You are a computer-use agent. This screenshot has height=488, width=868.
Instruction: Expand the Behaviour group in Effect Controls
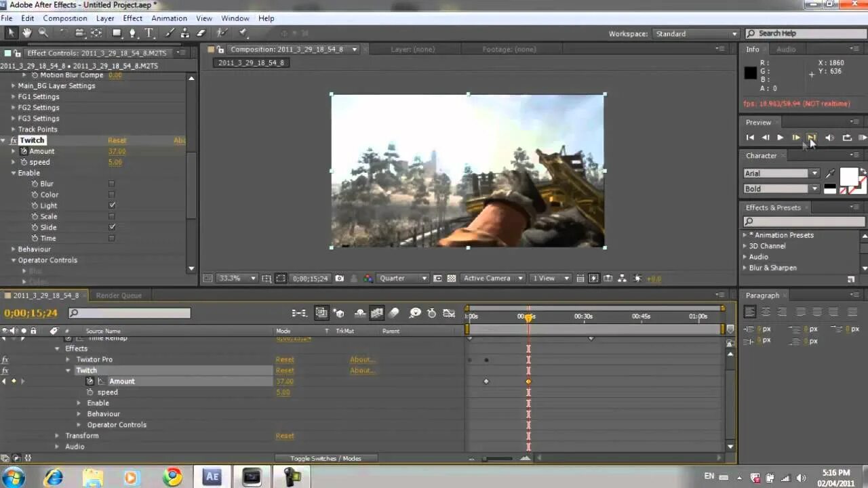pyautogui.click(x=13, y=249)
